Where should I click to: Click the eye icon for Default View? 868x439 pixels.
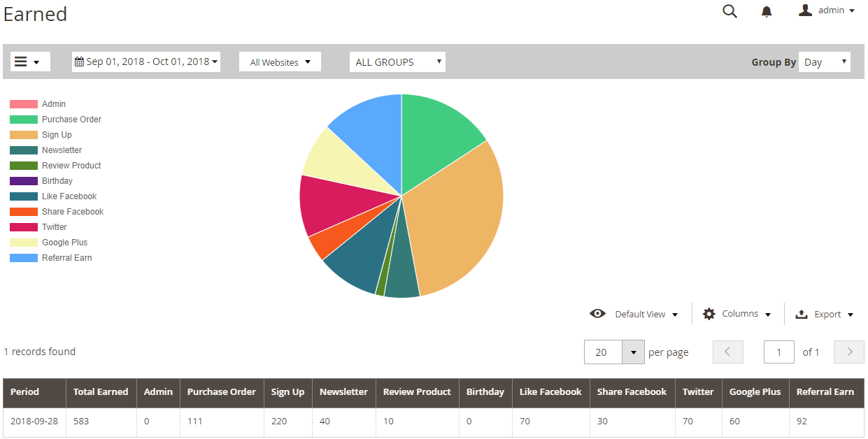click(x=597, y=314)
